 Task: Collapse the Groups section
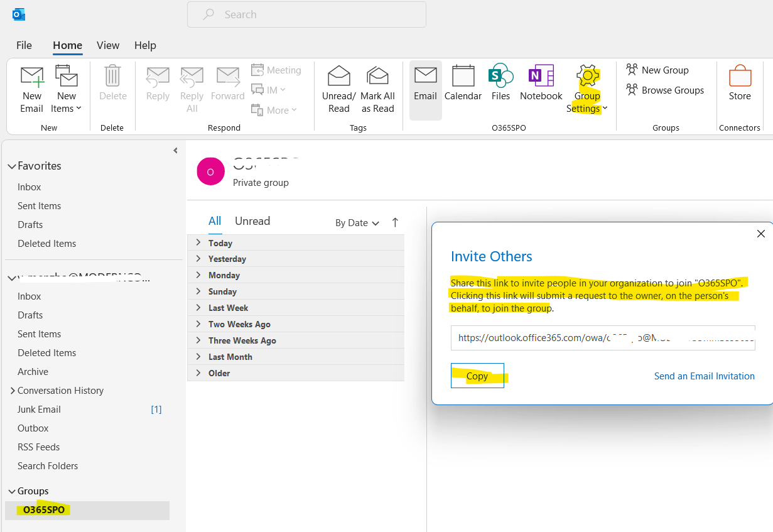click(11, 491)
